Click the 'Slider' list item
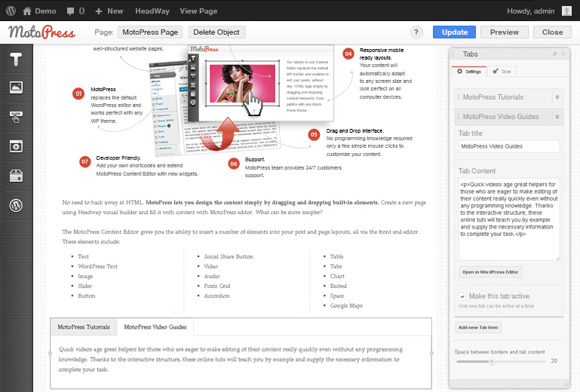Viewport: 580px width, 392px height. tap(84, 286)
